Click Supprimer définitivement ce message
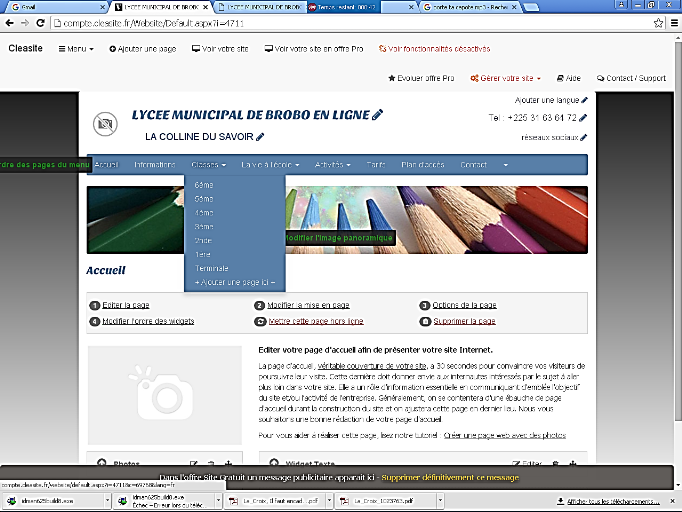Viewport: 682px width, 512px height. pos(450,478)
